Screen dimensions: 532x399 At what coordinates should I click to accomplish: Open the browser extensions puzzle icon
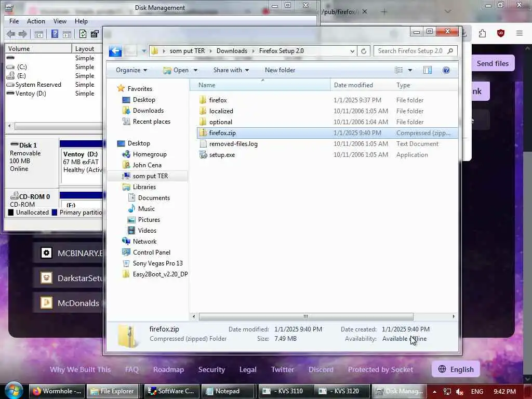[482, 33]
